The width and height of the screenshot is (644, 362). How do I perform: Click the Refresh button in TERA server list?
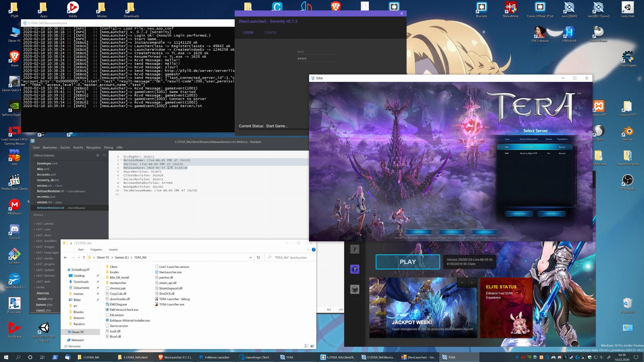pyautogui.click(x=551, y=214)
